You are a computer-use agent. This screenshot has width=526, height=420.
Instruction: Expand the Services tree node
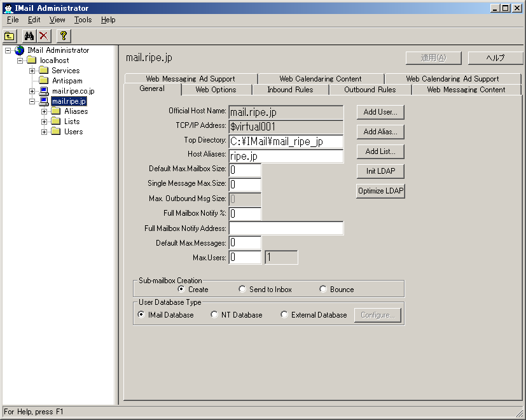point(32,71)
